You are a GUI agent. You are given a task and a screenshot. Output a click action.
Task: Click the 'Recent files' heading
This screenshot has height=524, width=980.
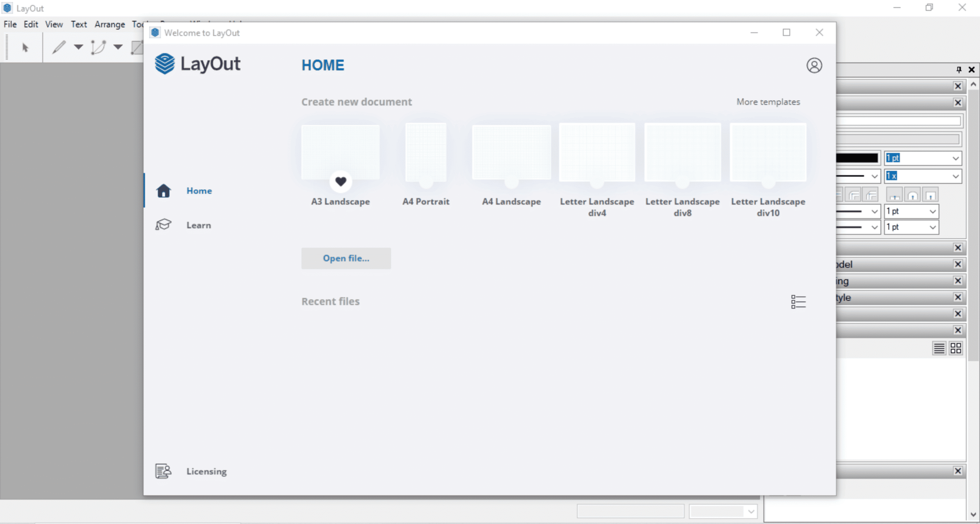click(330, 301)
